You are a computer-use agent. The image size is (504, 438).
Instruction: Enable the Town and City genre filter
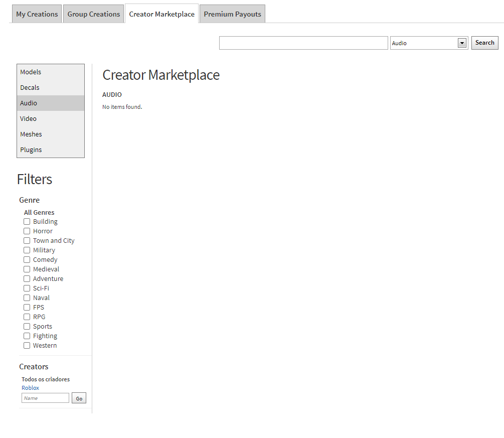coord(27,240)
